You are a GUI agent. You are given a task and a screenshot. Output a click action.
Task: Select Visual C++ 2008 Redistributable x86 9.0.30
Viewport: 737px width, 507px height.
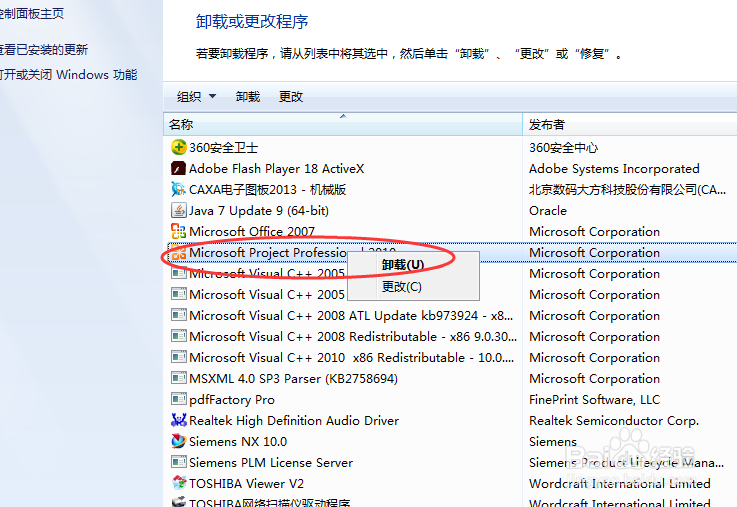[353, 336]
